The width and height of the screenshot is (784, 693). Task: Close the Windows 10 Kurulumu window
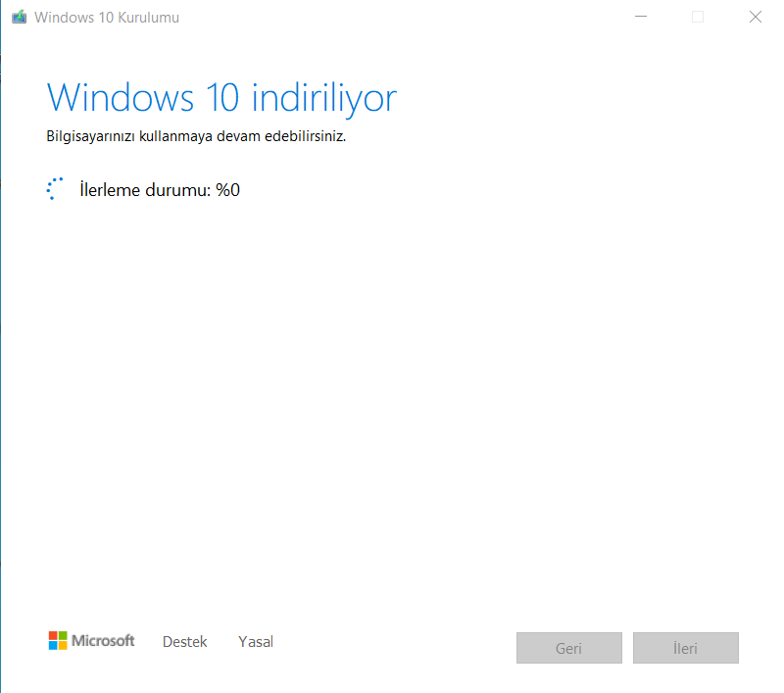756,17
